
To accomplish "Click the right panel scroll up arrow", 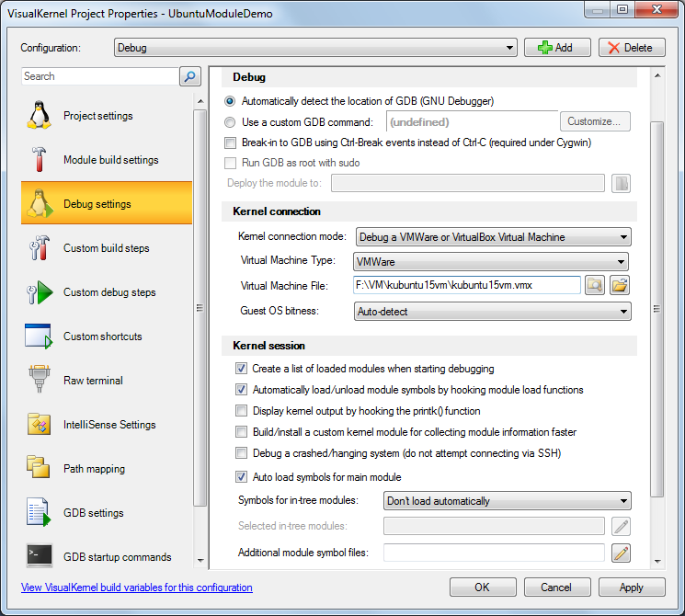I will pos(657,75).
